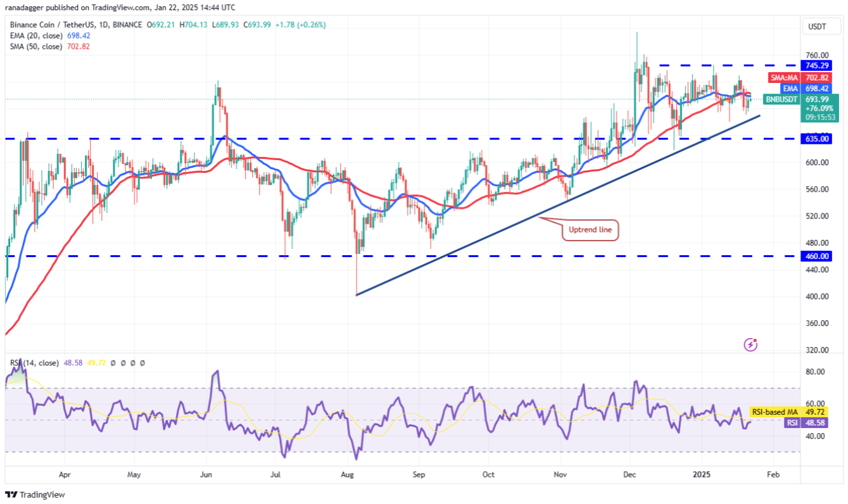Click the open value O692.21

coord(161,25)
